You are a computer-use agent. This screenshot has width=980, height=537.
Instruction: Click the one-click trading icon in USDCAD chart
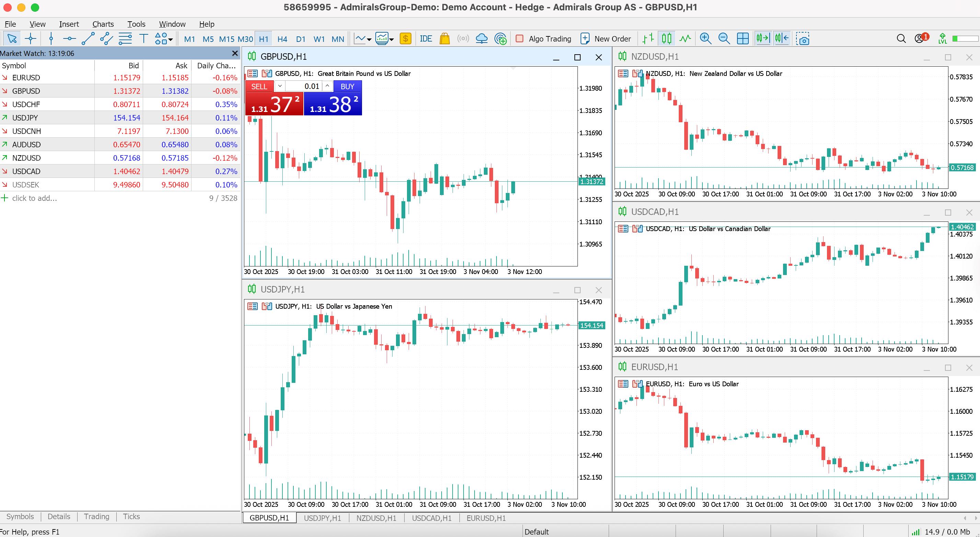(x=637, y=229)
